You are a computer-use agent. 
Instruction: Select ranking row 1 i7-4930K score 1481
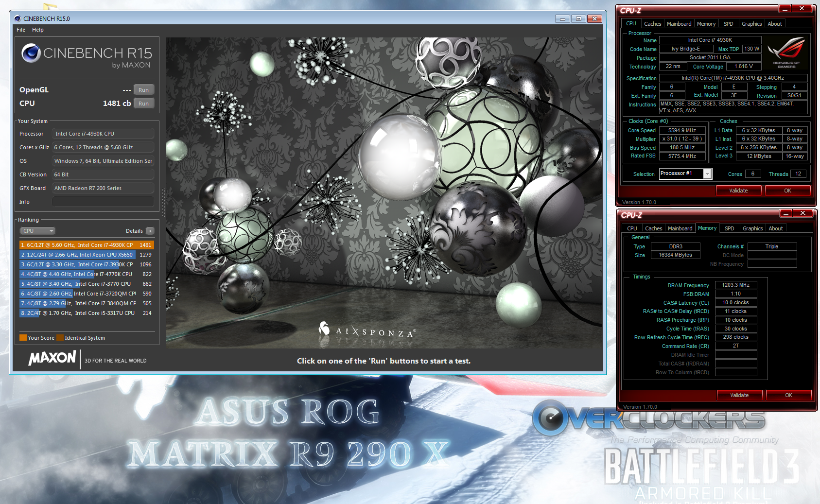[87, 245]
